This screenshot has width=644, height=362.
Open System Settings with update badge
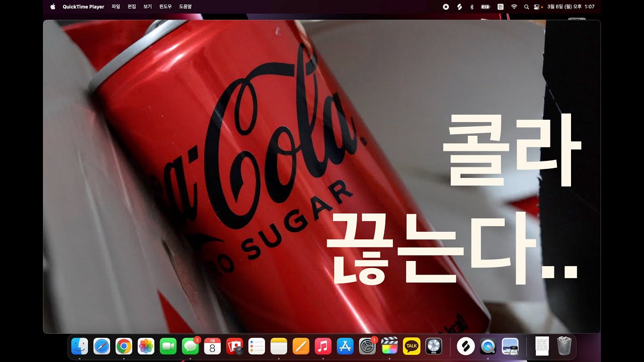(x=367, y=346)
